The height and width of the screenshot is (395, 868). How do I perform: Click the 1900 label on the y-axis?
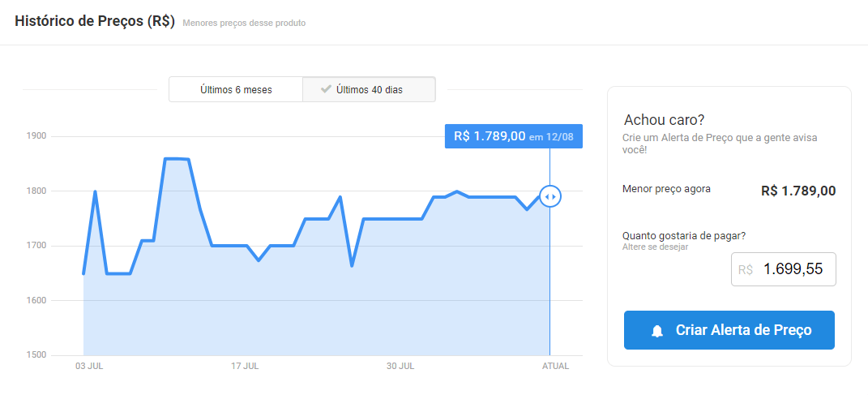[x=36, y=136]
